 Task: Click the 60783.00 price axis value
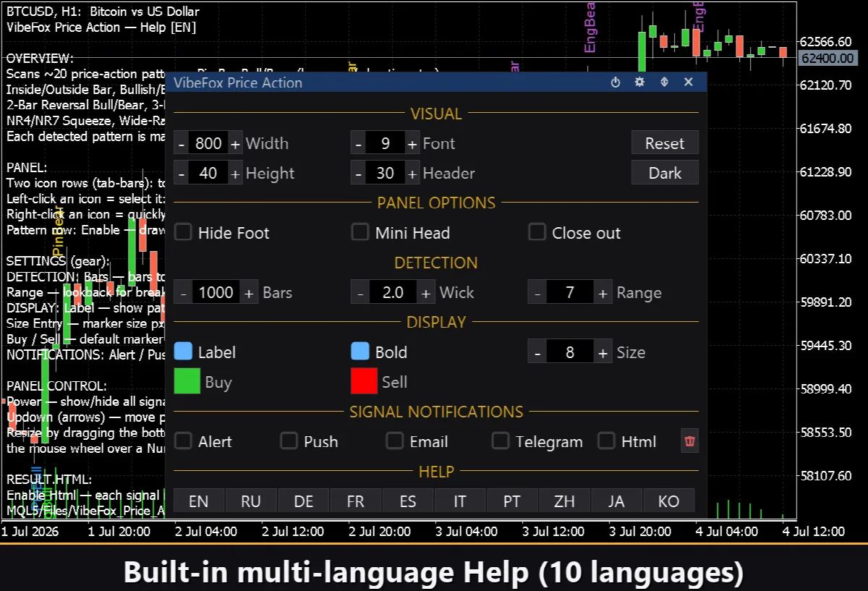pos(827,216)
